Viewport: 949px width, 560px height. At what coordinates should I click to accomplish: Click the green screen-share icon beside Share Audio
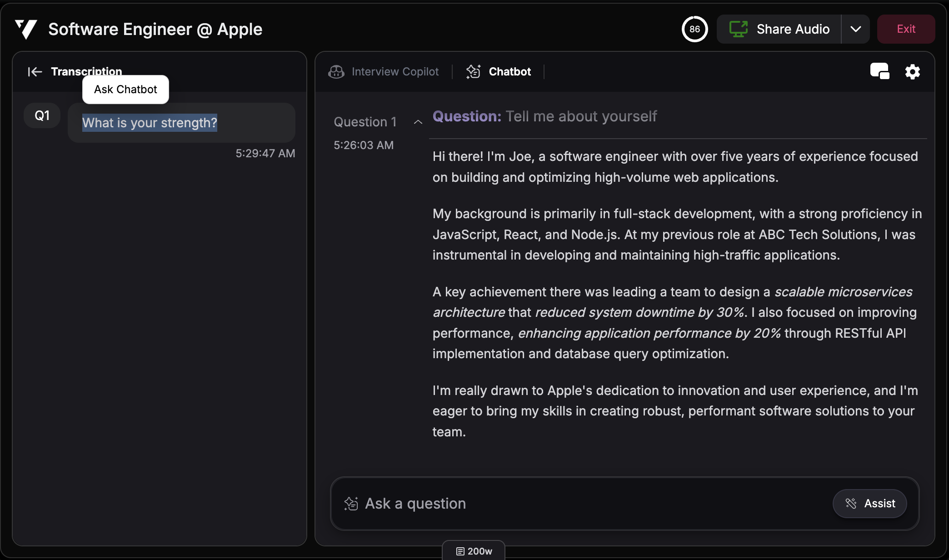pos(739,29)
